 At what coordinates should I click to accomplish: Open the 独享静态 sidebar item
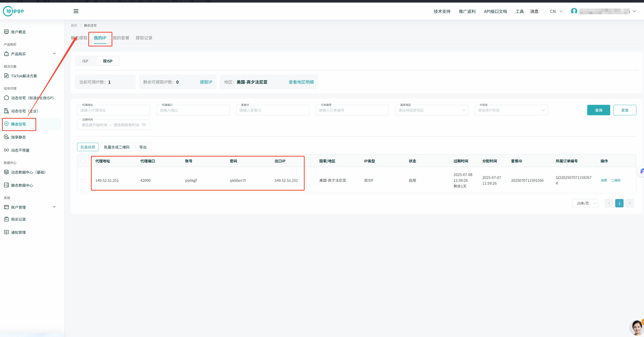(x=18, y=137)
